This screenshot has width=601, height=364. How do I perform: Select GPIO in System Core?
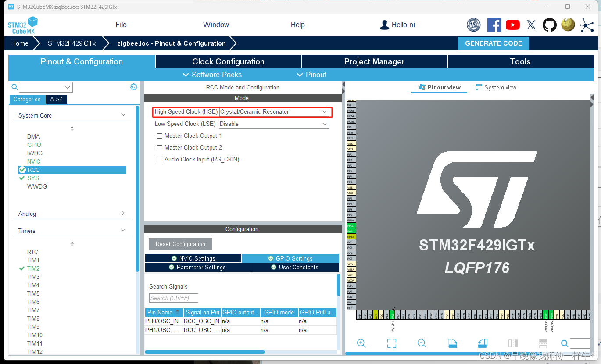(x=34, y=145)
